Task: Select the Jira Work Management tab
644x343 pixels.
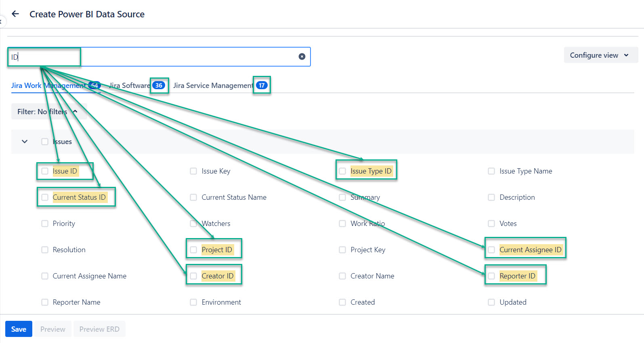Action: [x=48, y=86]
